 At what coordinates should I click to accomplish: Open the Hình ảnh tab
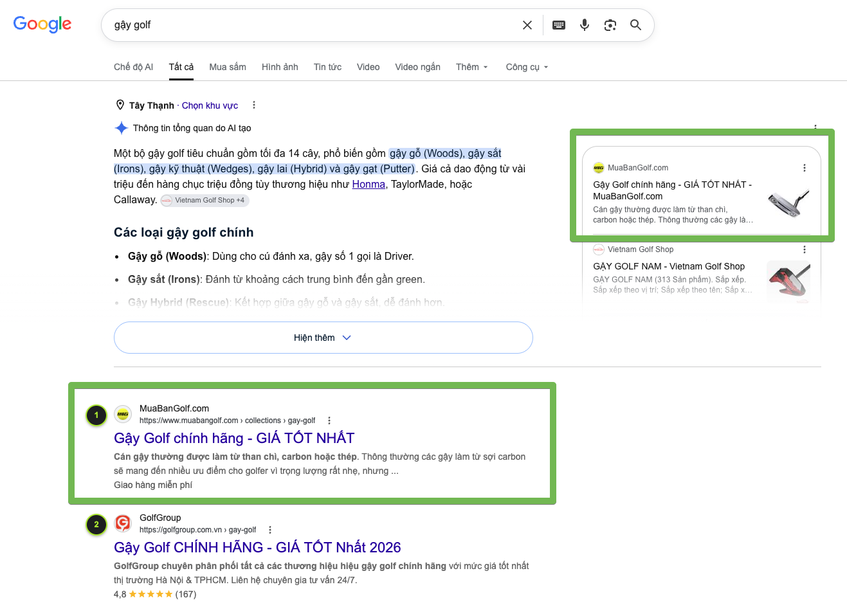click(x=280, y=67)
